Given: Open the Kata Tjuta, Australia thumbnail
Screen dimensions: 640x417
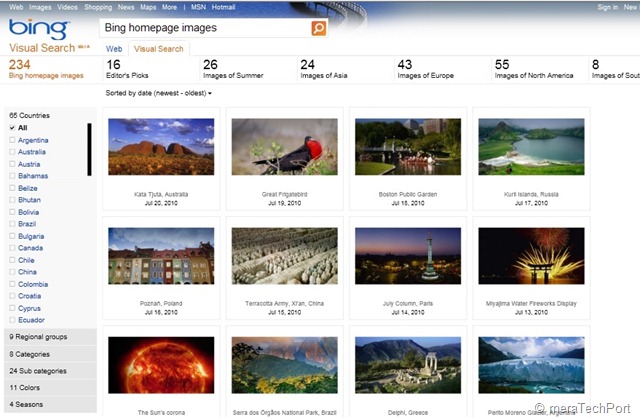Looking at the screenshot, I should tap(161, 147).
